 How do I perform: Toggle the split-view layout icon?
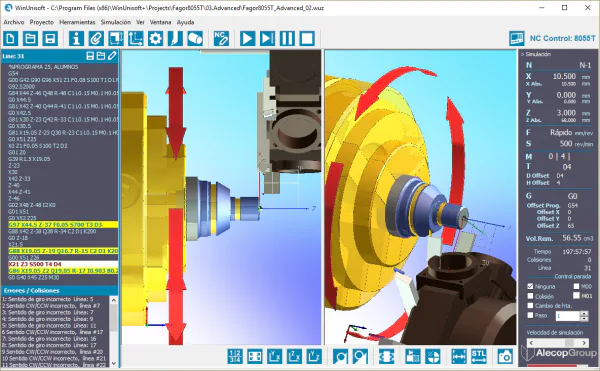tap(254, 356)
